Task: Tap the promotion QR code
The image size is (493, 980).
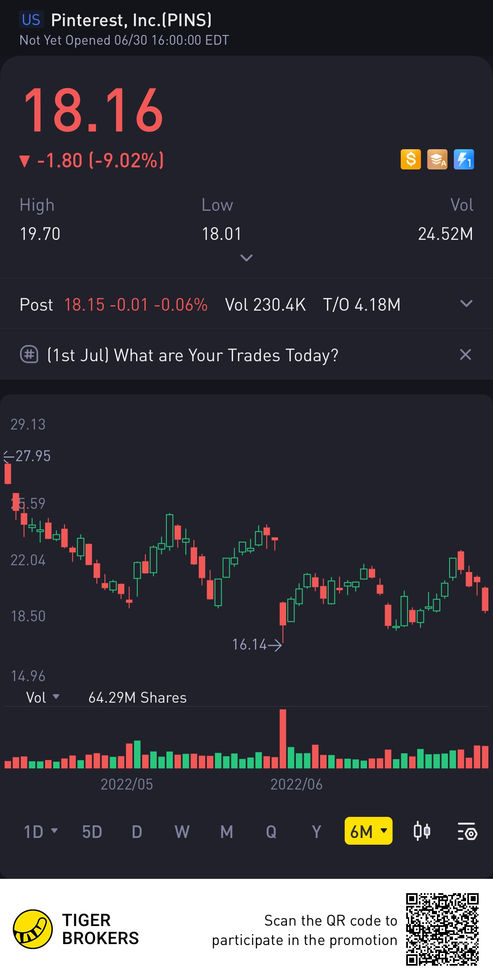Action: click(x=442, y=929)
